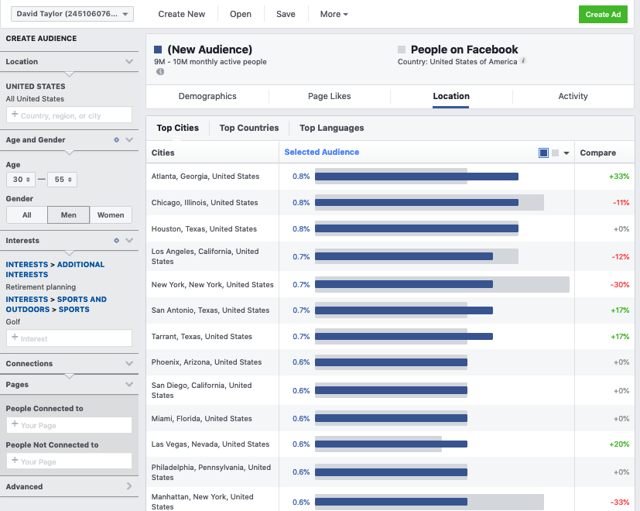Click the SPORTS link above Golf
Screen dimensions: 640x511
click(x=74, y=309)
